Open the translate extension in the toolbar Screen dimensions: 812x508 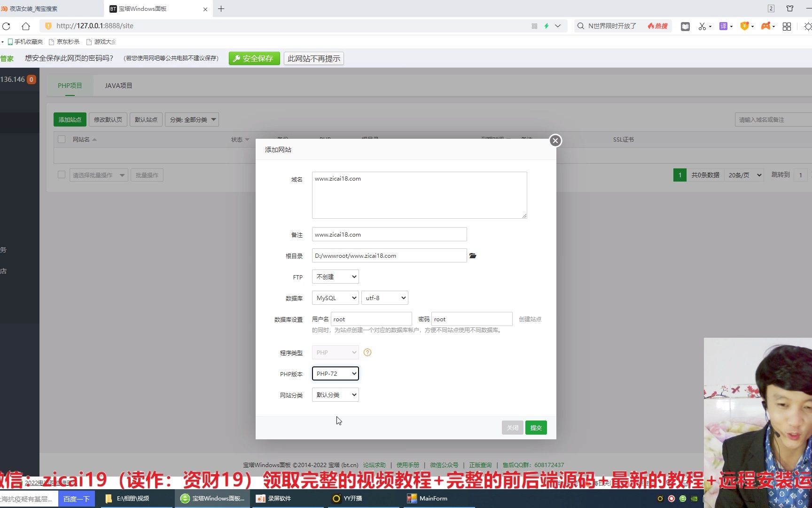724,26
